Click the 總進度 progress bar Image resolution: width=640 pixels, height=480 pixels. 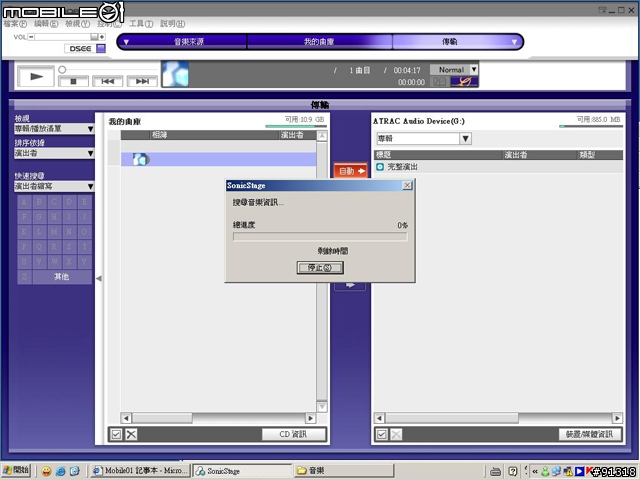point(320,237)
